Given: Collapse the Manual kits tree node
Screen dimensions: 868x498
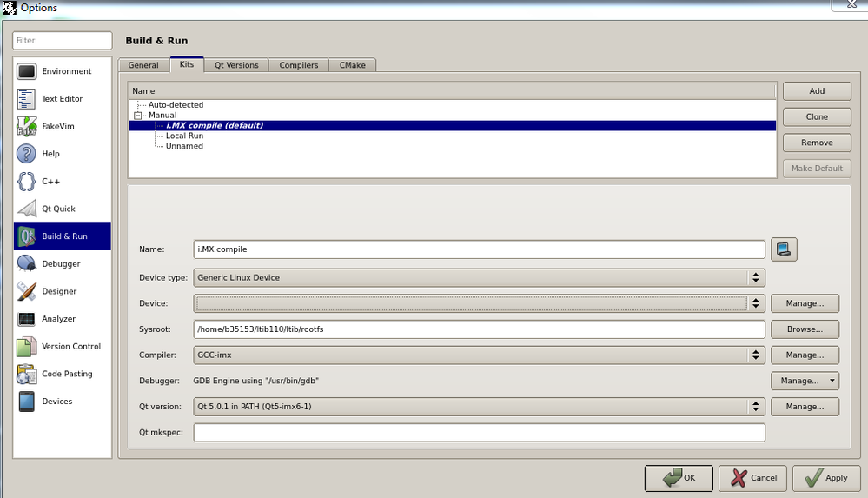Looking at the screenshot, I should click(x=138, y=116).
